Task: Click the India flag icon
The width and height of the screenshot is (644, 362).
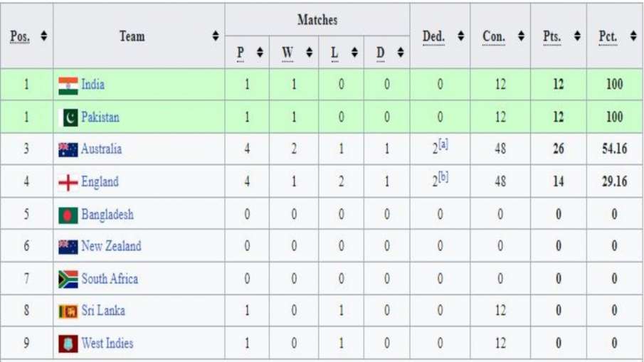Action: 68,85
